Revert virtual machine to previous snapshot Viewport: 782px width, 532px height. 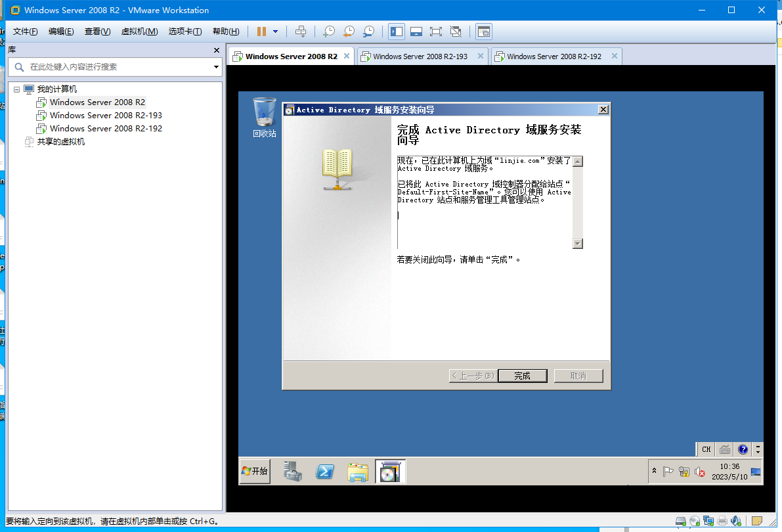[x=349, y=32]
